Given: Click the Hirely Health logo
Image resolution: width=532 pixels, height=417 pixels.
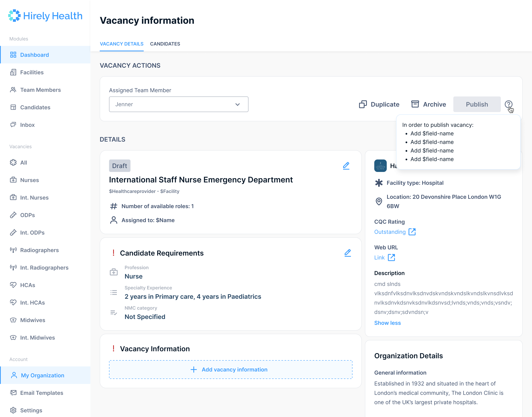Looking at the screenshot, I should click(45, 16).
